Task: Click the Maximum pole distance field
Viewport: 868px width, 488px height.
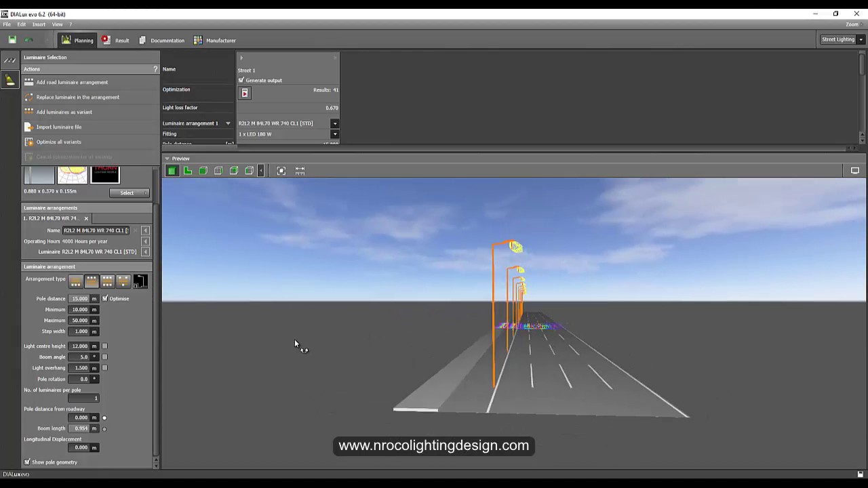Action: pos(79,321)
